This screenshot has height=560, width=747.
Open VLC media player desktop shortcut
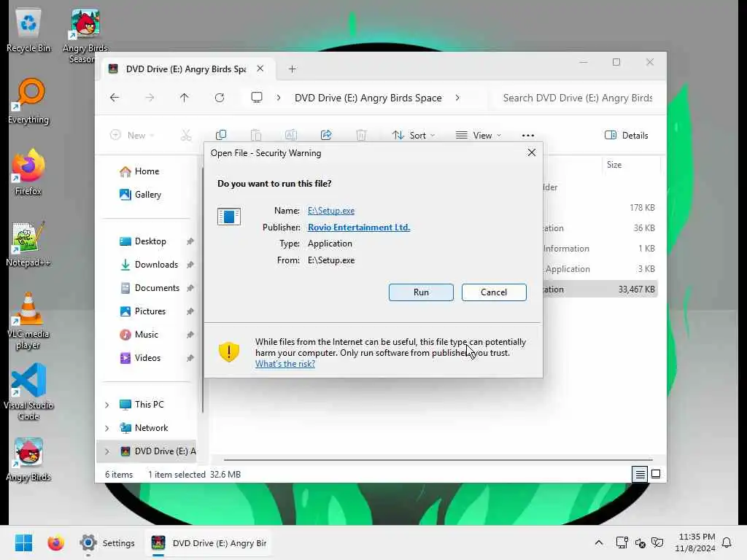[28, 321]
